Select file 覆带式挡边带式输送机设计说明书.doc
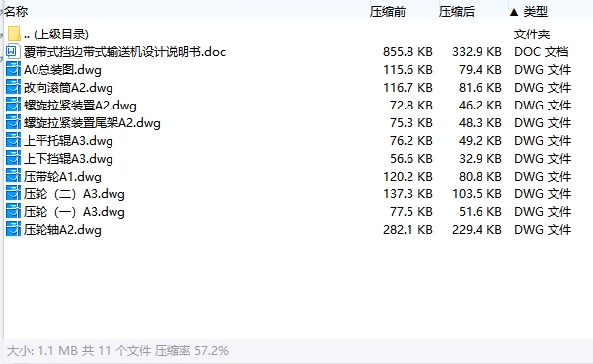The image size is (593, 364). pyautogui.click(x=124, y=51)
